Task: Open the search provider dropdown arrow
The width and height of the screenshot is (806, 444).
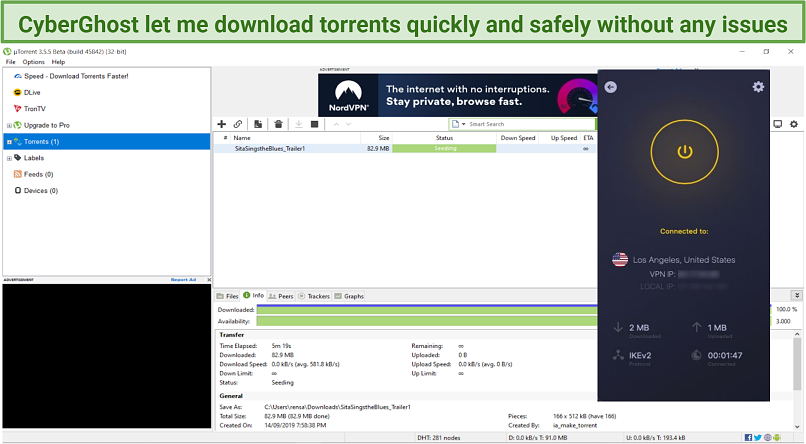Action: (x=463, y=124)
